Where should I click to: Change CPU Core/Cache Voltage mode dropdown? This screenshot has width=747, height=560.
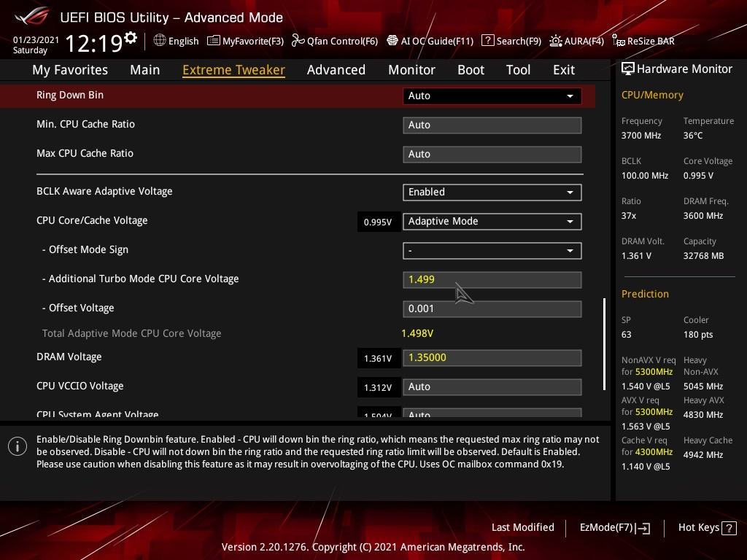click(492, 222)
